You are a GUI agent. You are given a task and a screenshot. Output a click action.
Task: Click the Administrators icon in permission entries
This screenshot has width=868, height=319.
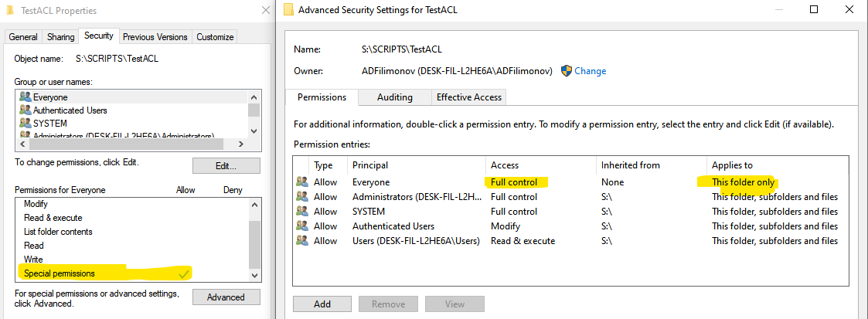(301, 196)
